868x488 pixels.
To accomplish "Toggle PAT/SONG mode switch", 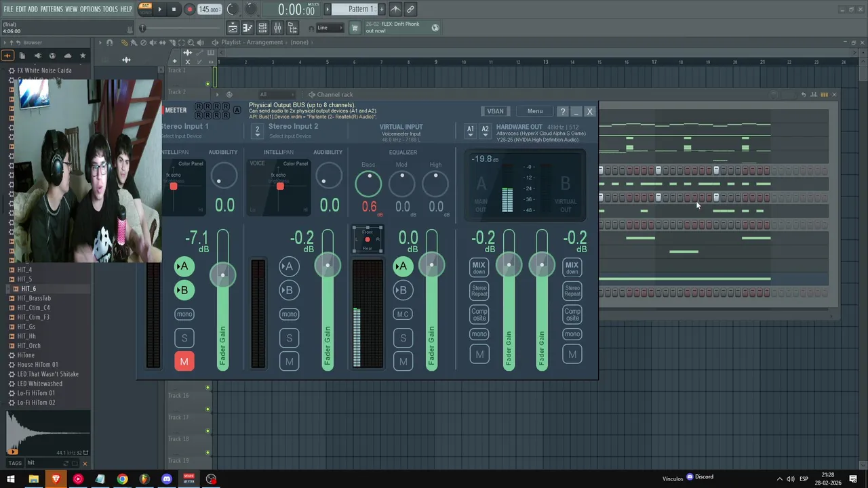I will (145, 9).
